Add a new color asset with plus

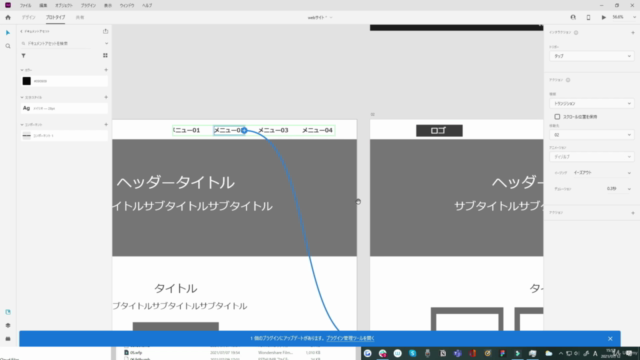[106, 70]
